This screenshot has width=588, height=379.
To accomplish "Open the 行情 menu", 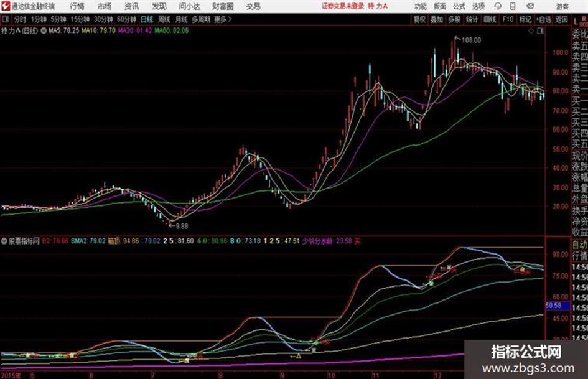I will [x=77, y=6].
